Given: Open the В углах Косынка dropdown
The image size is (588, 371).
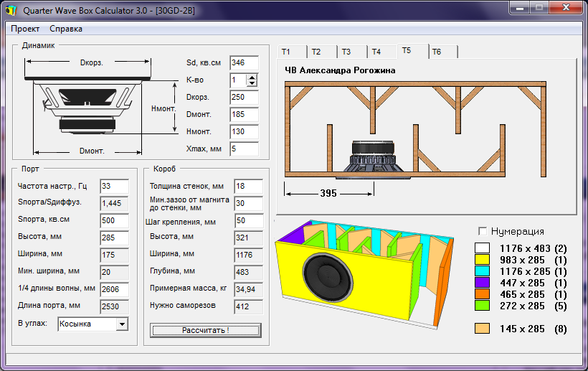Looking at the screenshot, I should [122, 324].
